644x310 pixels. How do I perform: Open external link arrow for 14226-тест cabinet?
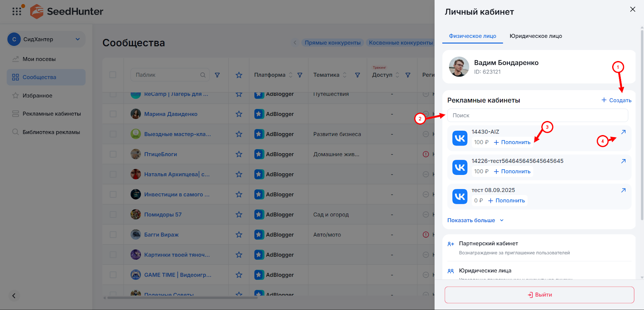[x=623, y=161]
